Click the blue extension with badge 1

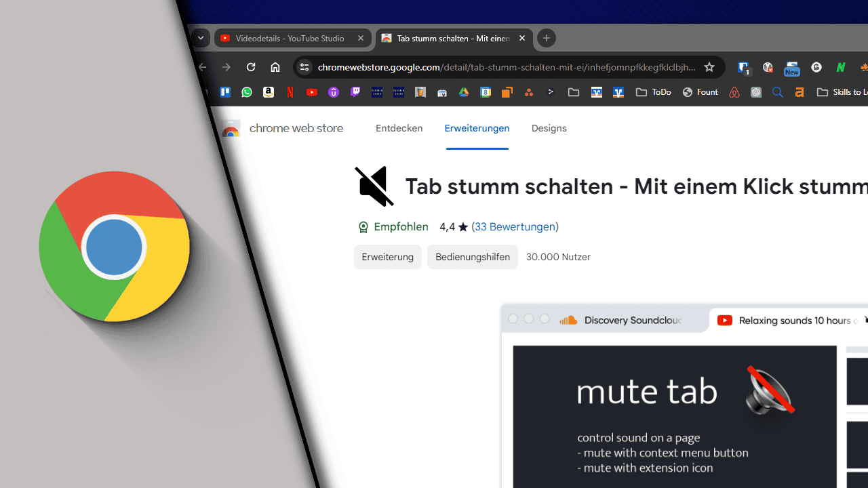click(x=743, y=67)
